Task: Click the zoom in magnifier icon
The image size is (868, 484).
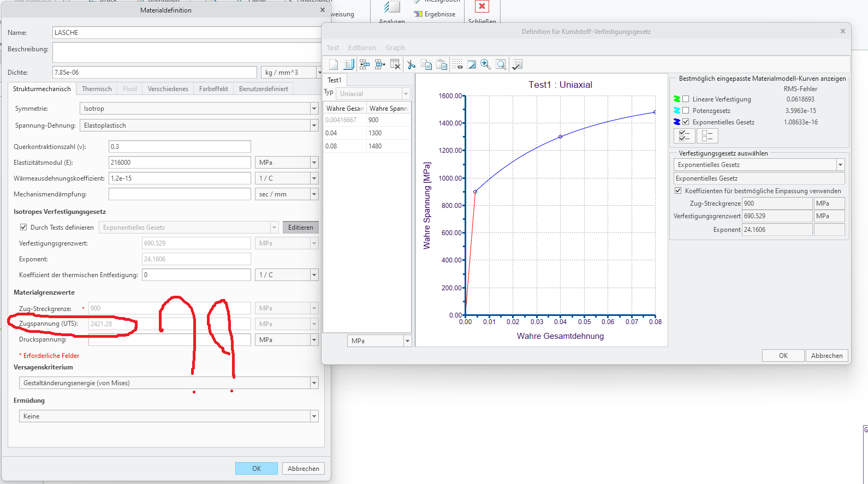Action: 485,64
